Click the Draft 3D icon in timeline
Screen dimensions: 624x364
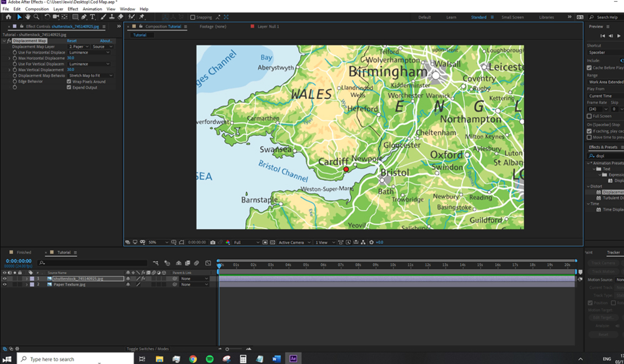pyautogui.click(x=167, y=263)
